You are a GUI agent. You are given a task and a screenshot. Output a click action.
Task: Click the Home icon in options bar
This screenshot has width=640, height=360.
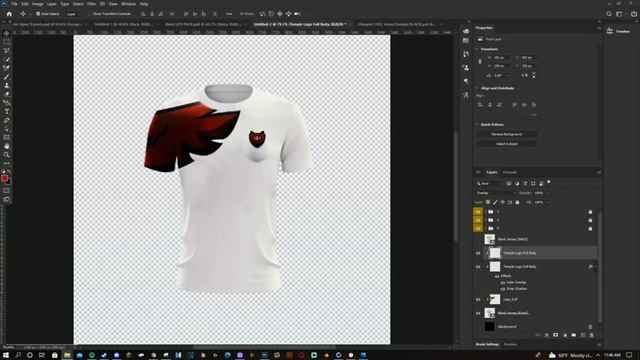tap(9, 14)
